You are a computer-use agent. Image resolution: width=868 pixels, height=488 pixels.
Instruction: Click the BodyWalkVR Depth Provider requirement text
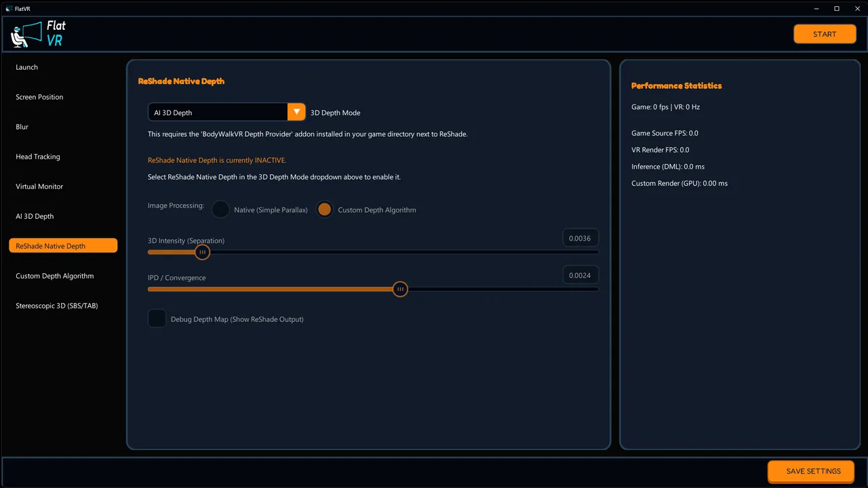pyautogui.click(x=308, y=134)
